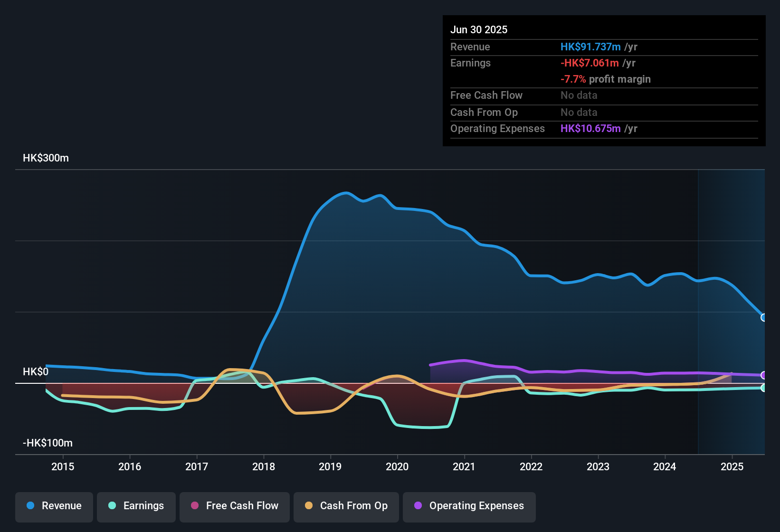Click the blue Revenue legend dot
The height and width of the screenshot is (532, 780).
pyautogui.click(x=30, y=506)
